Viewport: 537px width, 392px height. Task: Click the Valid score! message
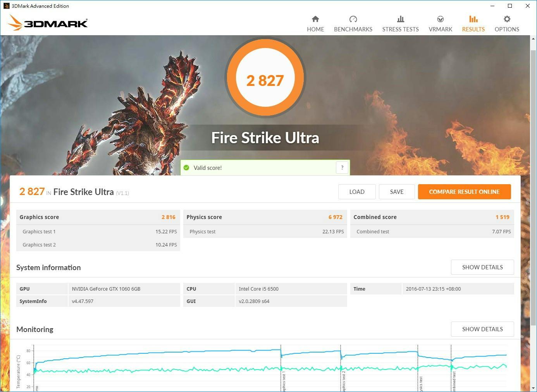pos(208,168)
